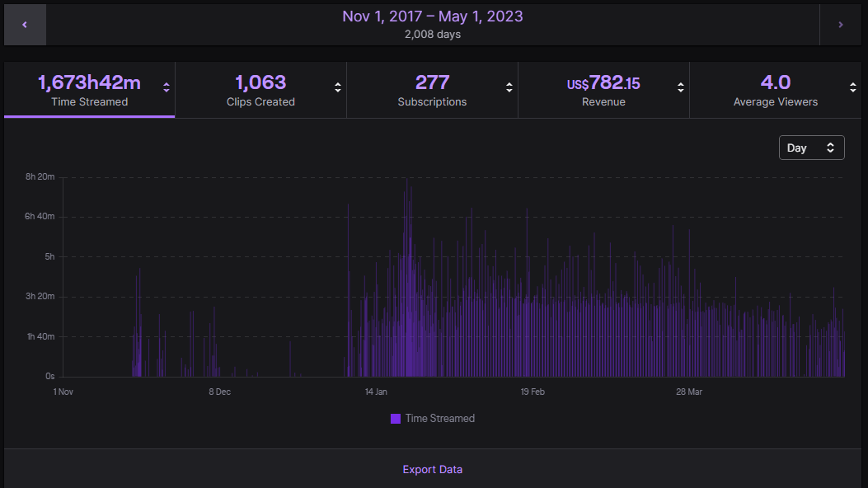
Task: Click the 2,008 days text
Action: point(432,35)
